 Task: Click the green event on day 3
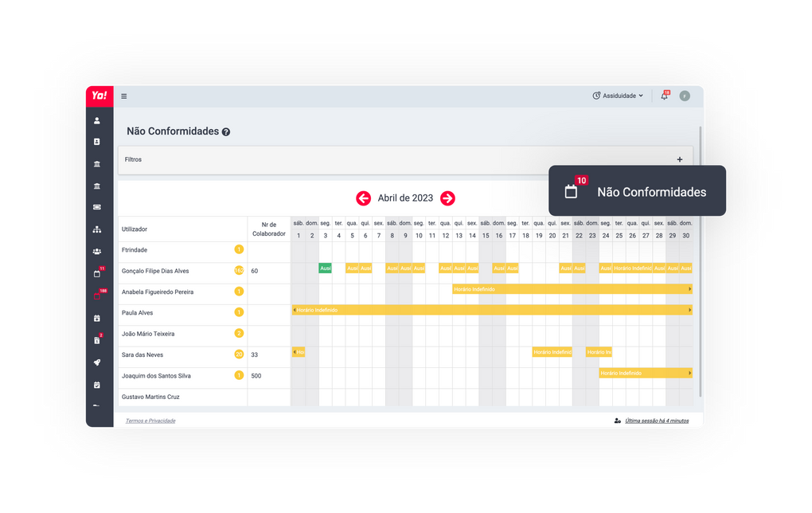click(x=325, y=268)
